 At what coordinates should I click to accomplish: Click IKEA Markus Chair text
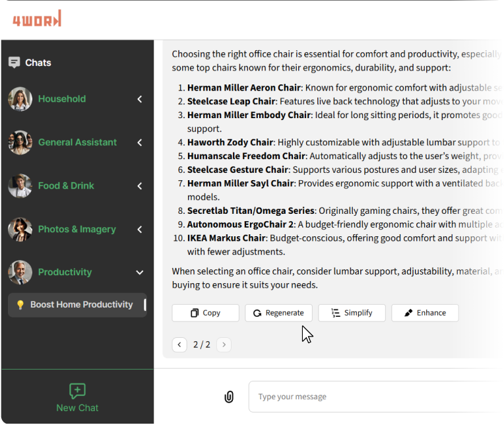(x=227, y=238)
